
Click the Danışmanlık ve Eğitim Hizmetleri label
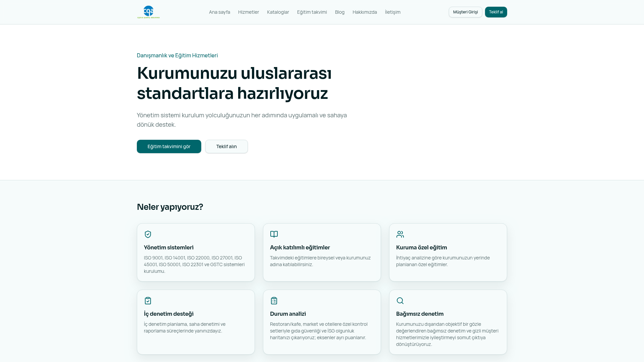177,55
